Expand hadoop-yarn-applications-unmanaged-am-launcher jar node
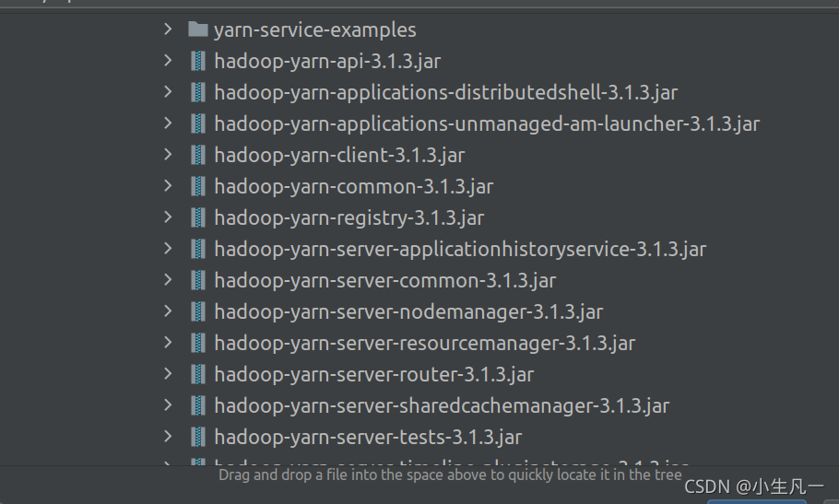 tap(168, 123)
